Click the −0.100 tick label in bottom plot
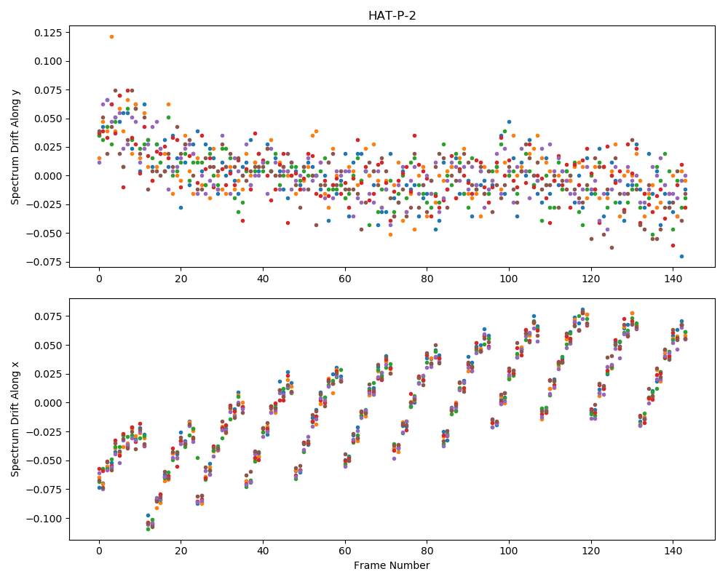The height and width of the screenshot is (582, 728). coord(44,519)
